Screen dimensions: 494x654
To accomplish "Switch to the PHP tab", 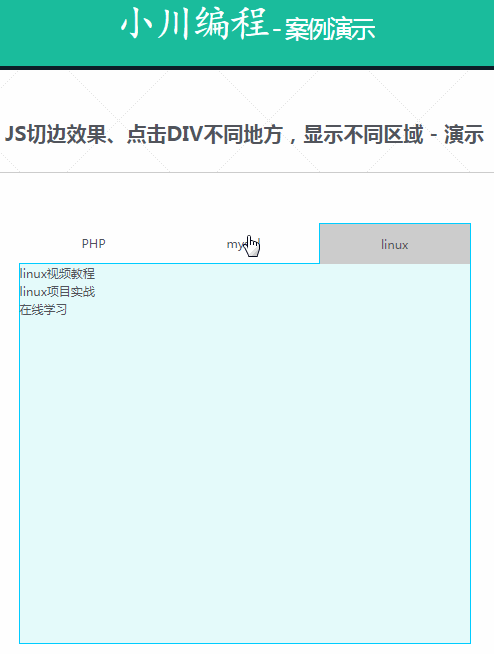I will tap(93, 244).
